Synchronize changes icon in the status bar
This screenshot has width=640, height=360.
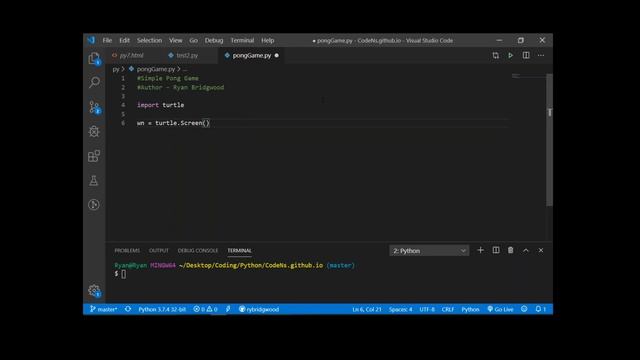pyautogui.click(x=128, y=309)
